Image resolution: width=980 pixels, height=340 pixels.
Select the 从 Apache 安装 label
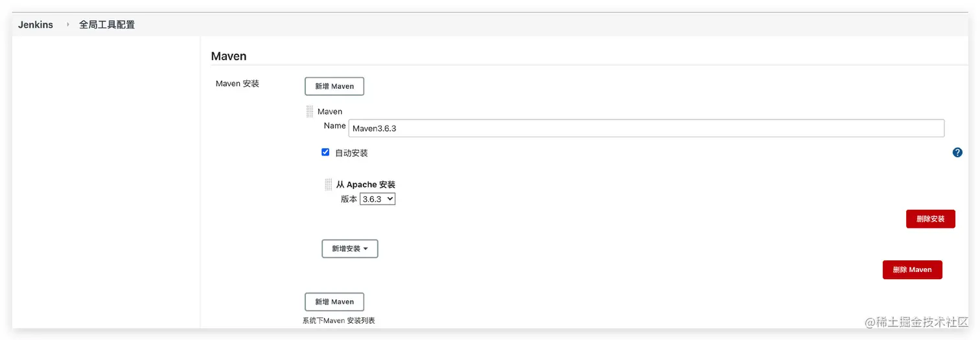(366, 185)
